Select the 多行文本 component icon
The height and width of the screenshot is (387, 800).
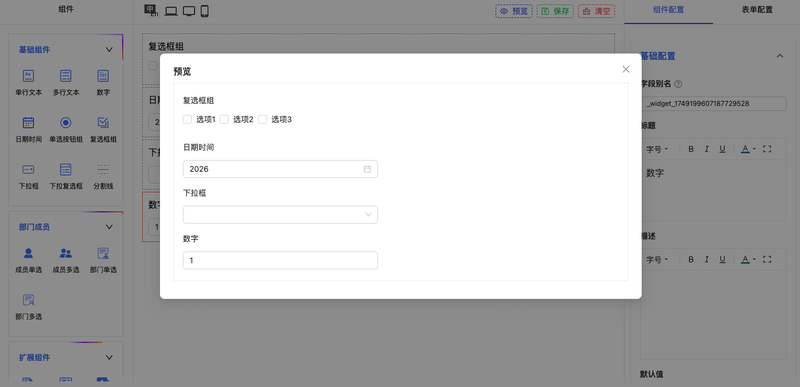point(66,76)
